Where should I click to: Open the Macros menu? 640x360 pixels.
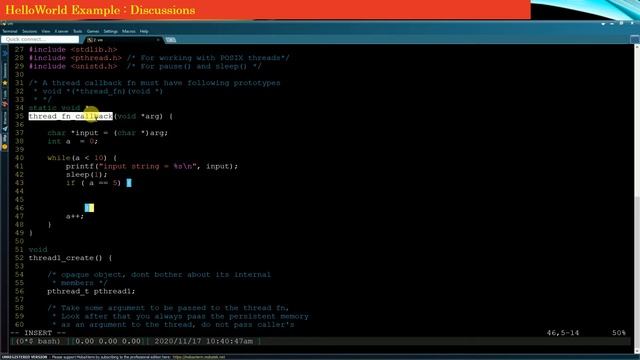click(x=129, y=31)
